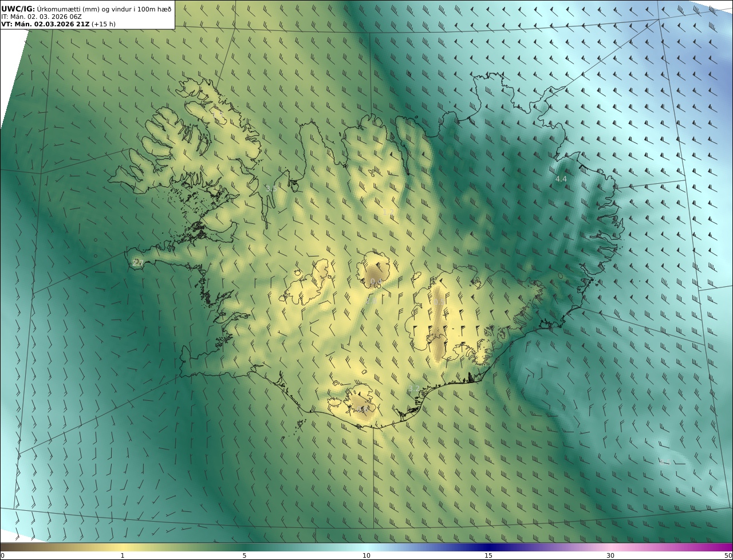Click the '30' tick label on the color scale
Image resolution: width=733 pixels, height=560 pixels.
(610, 555)
